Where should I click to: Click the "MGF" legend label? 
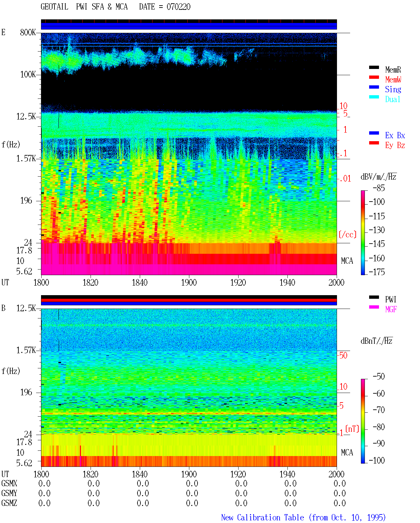click(391, 309)
